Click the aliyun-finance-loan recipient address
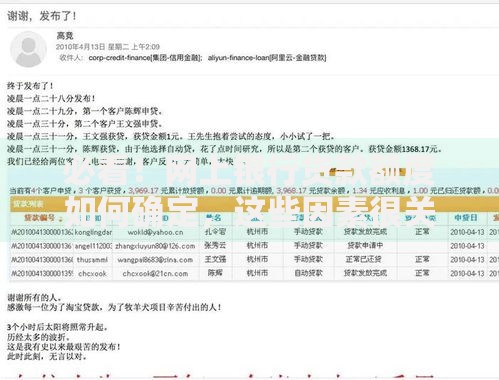Screen dimensions: 499x380 (x=267, y=58)
